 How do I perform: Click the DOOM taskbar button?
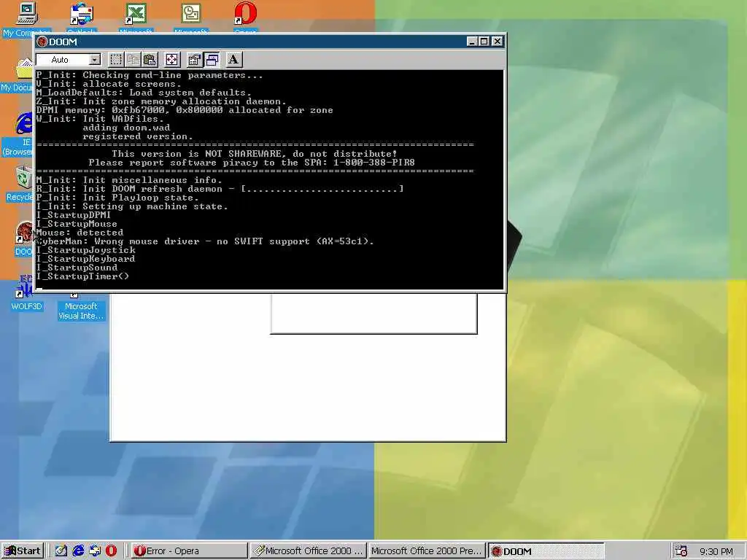(x=546, y=551)
